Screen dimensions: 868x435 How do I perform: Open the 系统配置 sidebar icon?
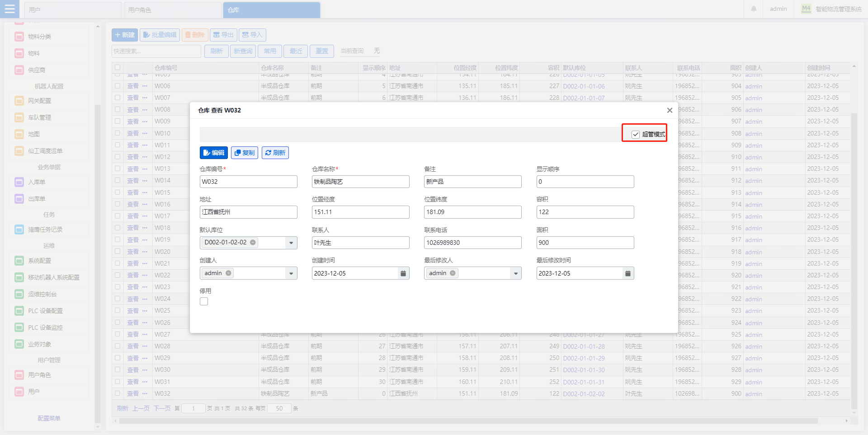[19, 261]
